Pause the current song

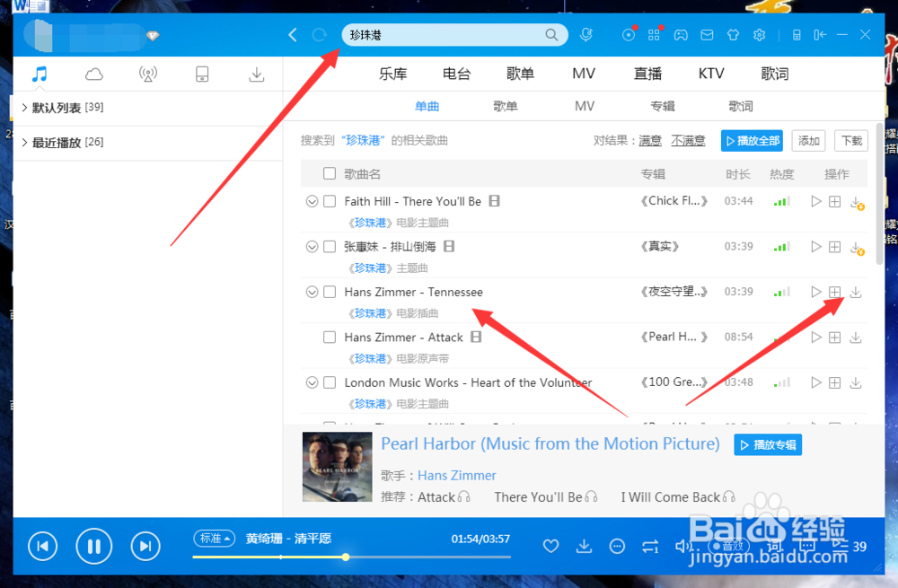(x=94, y=546)
